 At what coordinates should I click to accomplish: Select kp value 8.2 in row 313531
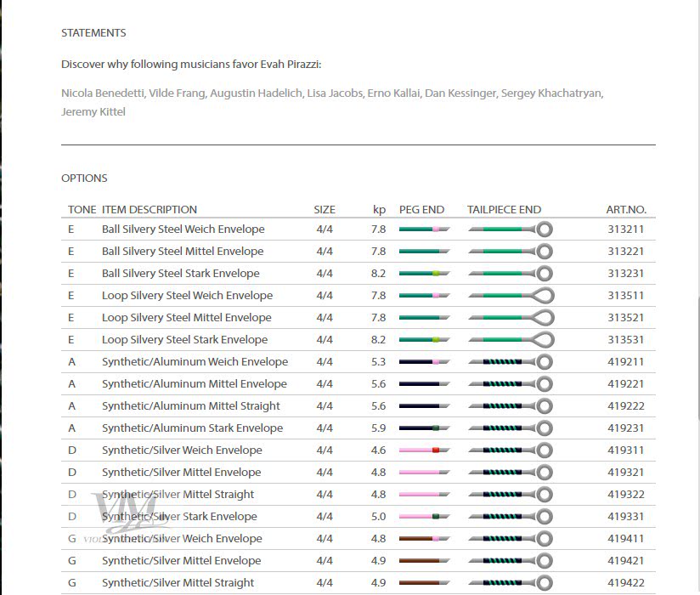click(379, 339)
